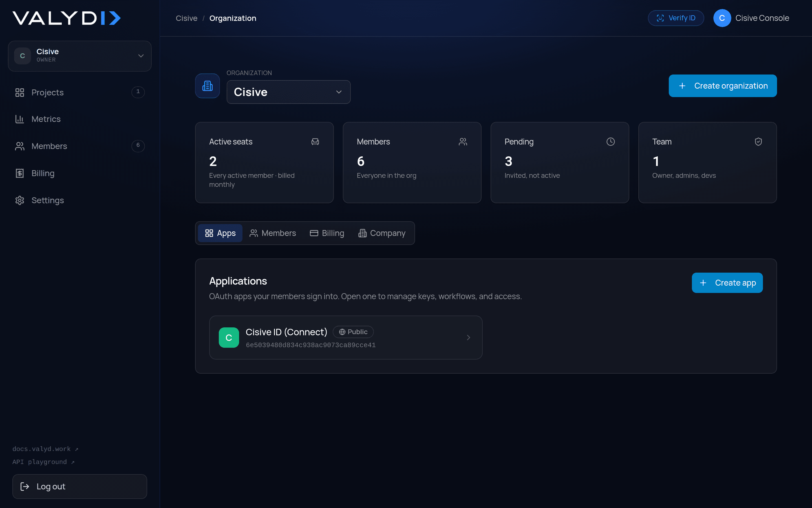Click the face scan icon in Verify ID
Screen dimensions: 812x508
[x=660, y=18]
